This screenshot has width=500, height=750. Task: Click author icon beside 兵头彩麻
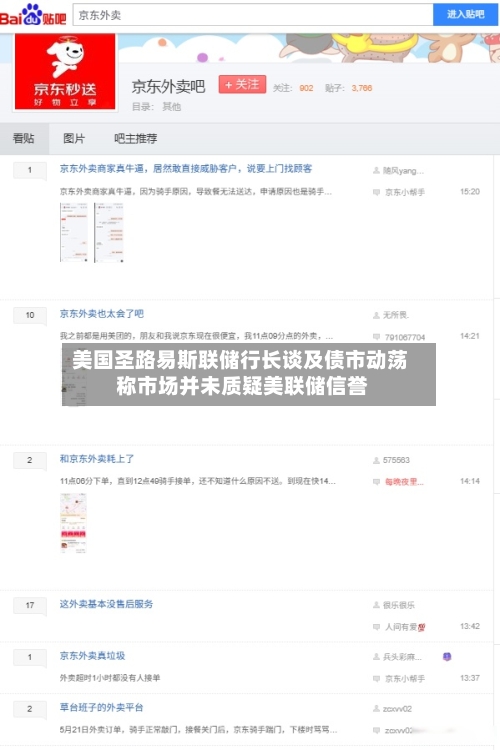click(376, 657)
